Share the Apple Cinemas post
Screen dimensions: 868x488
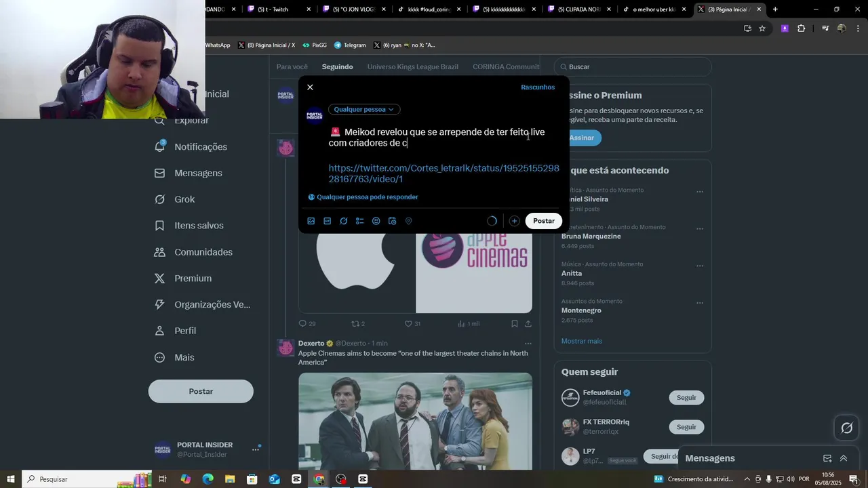(x=528, y=324)
